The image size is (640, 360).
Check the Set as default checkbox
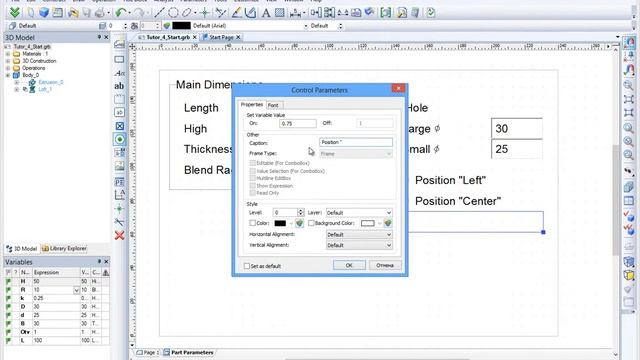pyautogui.click(x=247, y=266)
